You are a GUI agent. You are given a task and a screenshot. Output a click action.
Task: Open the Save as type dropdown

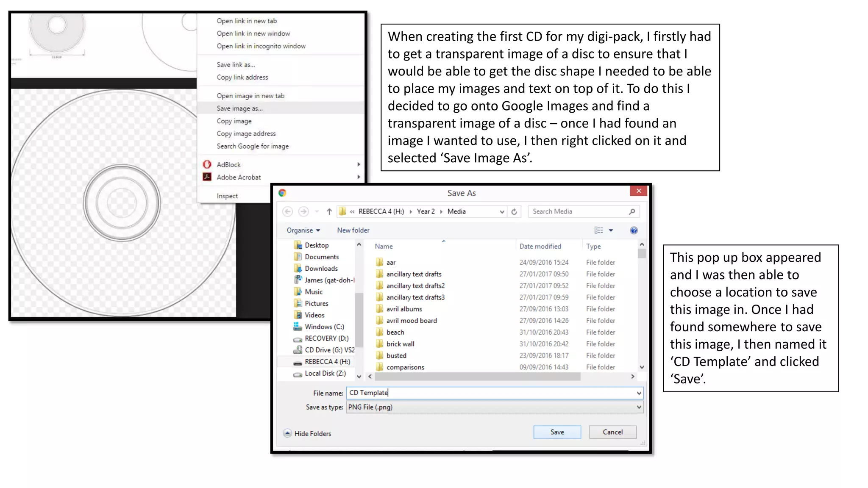(494, 407)
